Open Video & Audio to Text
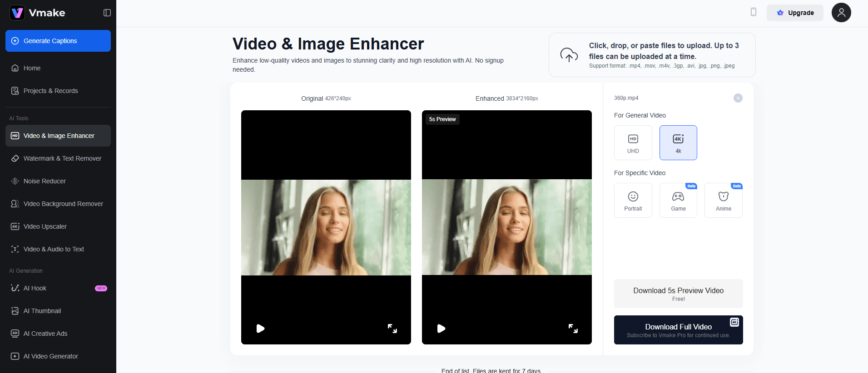 click(x=58, y=249)
